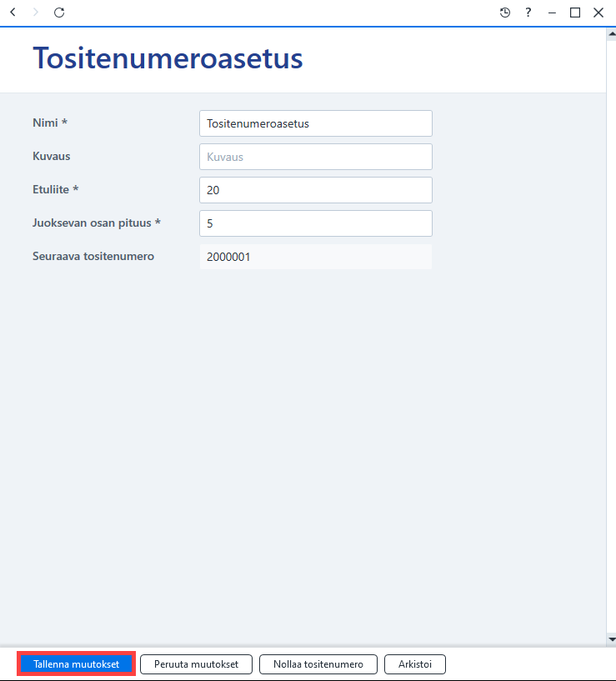This screenshot has height=681, width=616.
Task: Archive the setting with Arkistoi
Action: pos(415,664)
